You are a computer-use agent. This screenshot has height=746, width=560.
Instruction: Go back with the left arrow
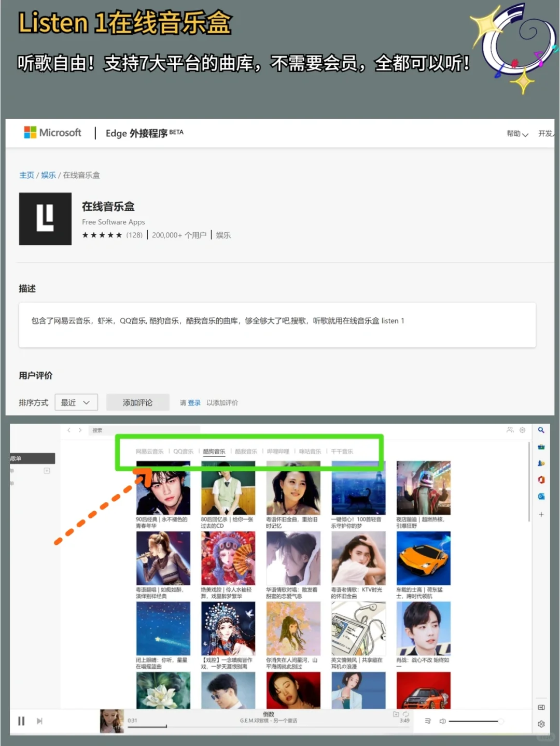(68, 430)
